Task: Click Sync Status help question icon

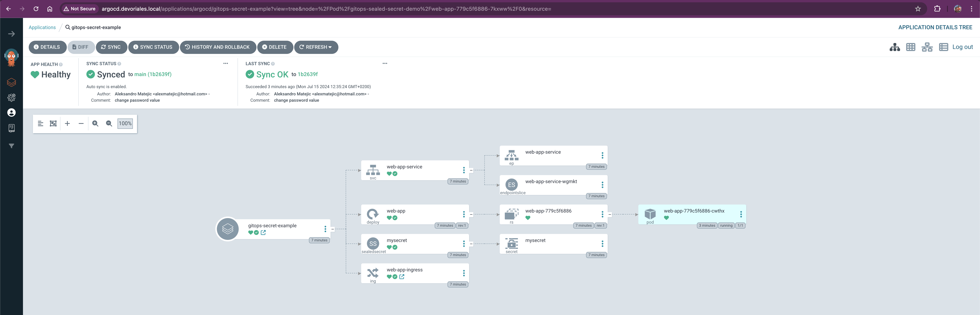Action: (119, 63)
